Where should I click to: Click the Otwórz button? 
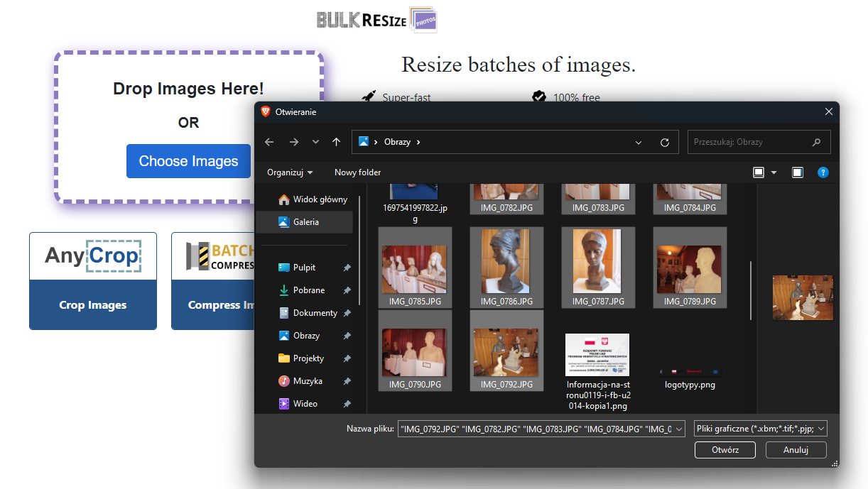tap(725, 450)
